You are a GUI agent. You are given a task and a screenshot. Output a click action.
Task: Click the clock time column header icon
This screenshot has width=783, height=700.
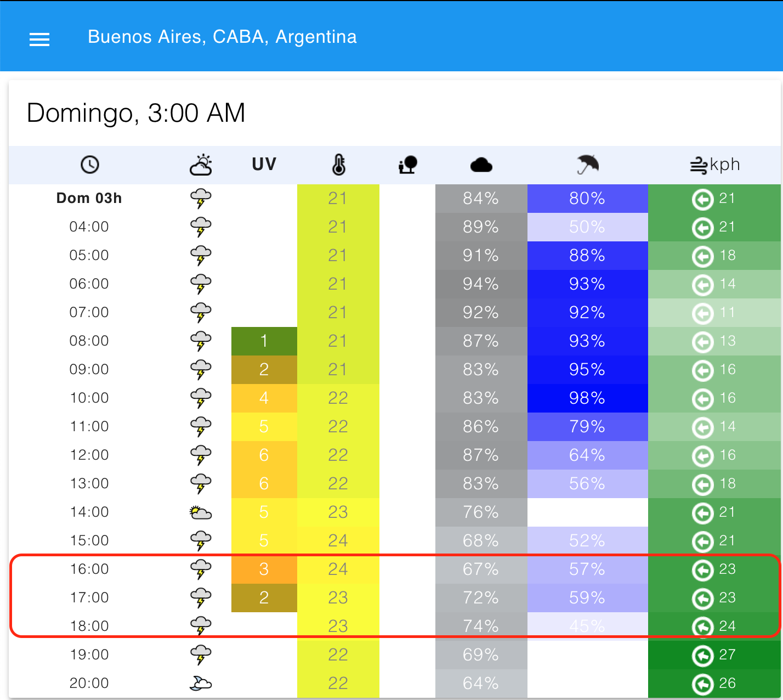click(90, 165)
